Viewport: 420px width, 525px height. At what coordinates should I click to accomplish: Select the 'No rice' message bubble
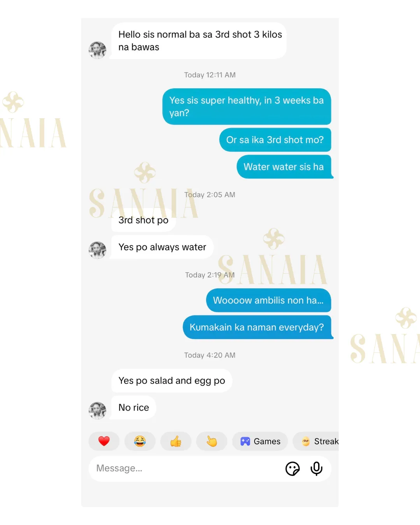coord(133,408)
